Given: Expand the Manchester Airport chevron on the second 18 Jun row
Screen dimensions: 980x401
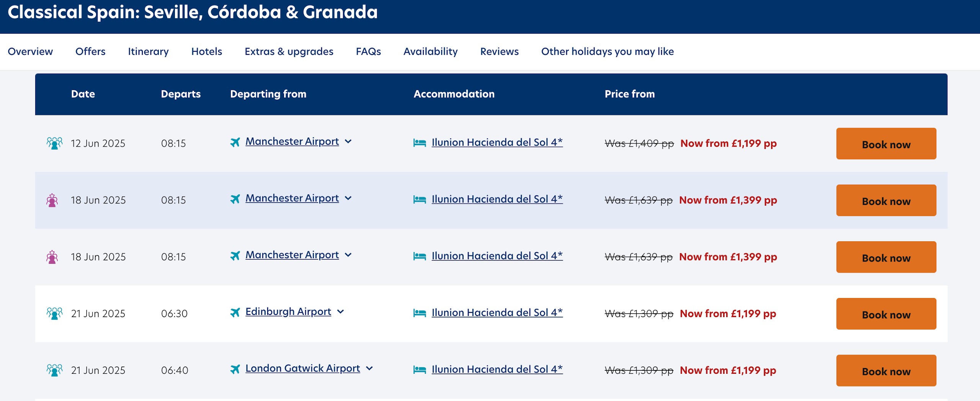Looking at the screenshot, I should pos(348,255).
